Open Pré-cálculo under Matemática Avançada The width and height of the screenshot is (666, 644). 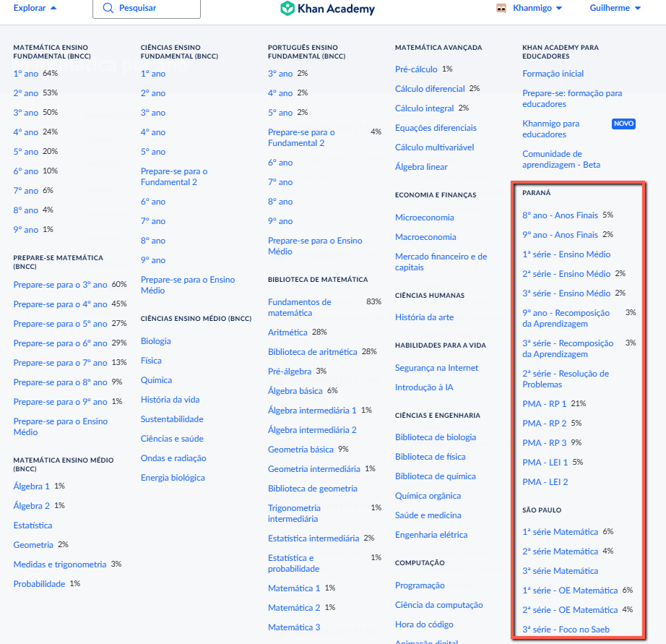416,69
